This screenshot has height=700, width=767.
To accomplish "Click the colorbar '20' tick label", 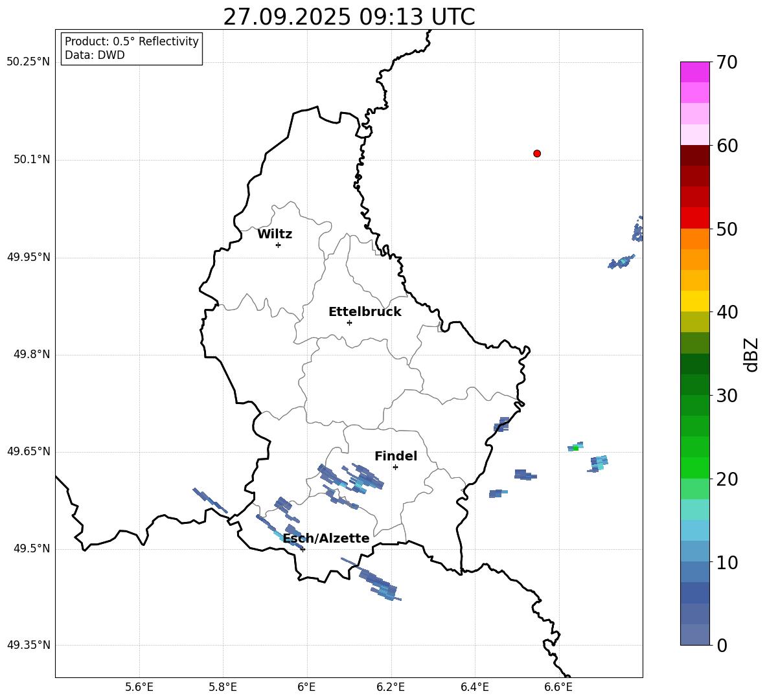I will 727,479.
